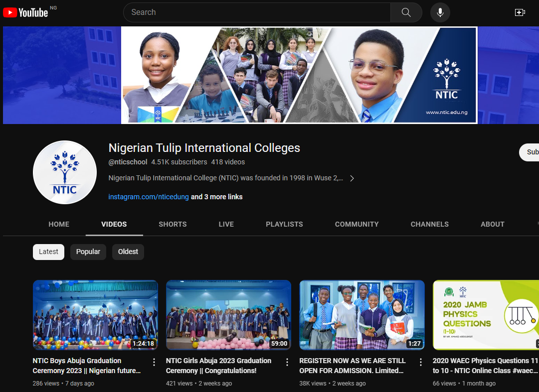Open the instagram.com/nticedung link
This screenshot has width=539, height=392.
149,197
